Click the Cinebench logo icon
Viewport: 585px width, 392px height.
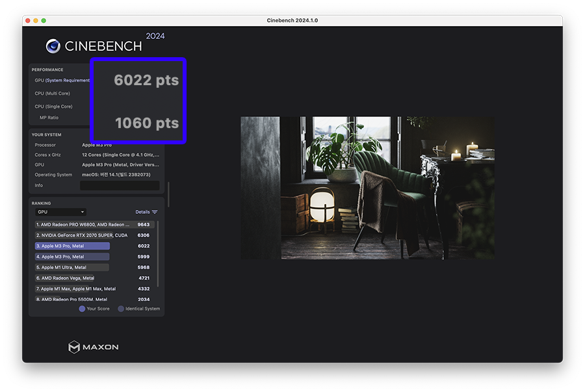tap(53, 46)
